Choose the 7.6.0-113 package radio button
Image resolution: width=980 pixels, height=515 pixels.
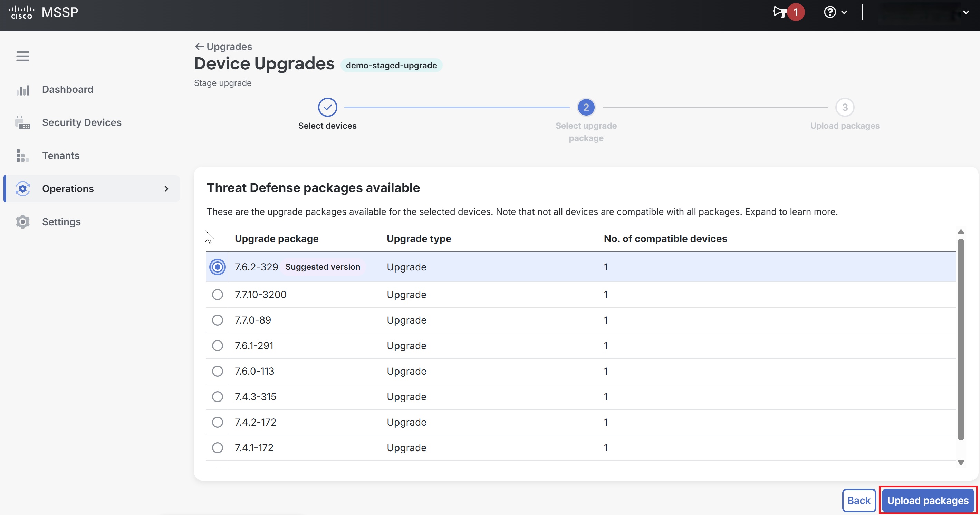(x=217, y=371)
